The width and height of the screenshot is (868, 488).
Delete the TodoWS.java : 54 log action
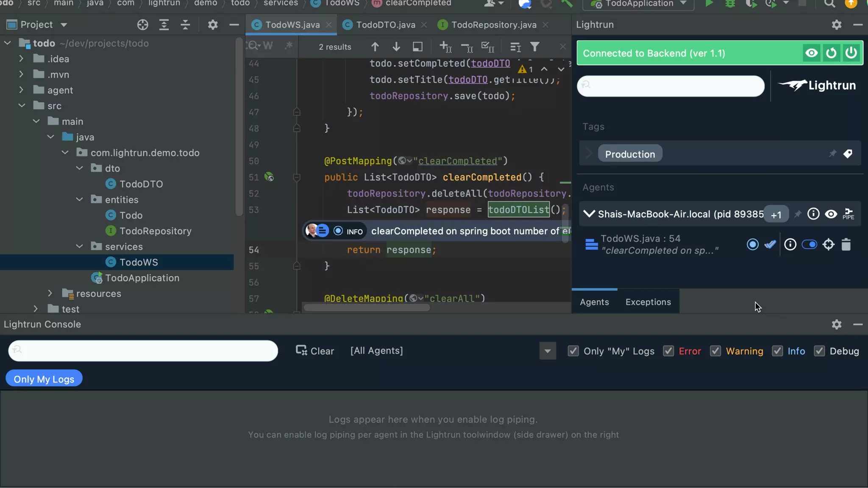pyautogui.click(x=846, y=244)
